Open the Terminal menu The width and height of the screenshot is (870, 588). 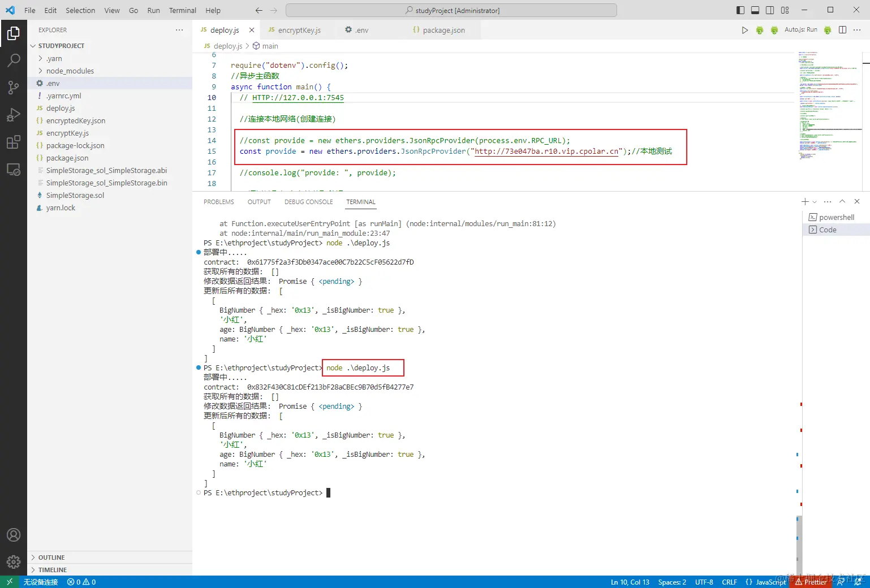tap(182, 10)
